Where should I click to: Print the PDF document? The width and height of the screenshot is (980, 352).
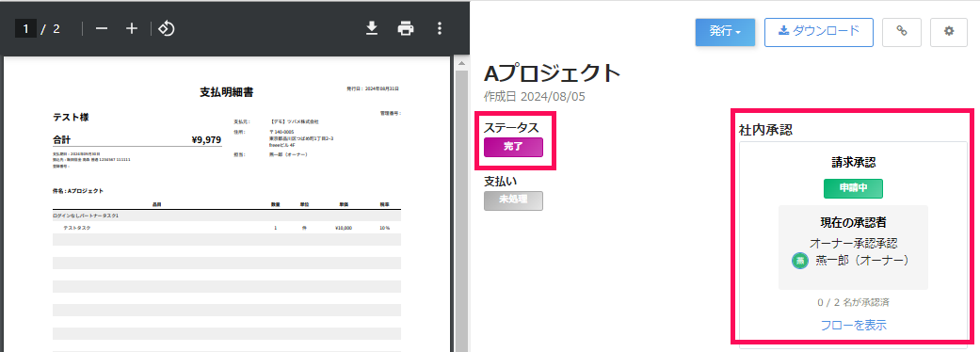tap(407, 29)
